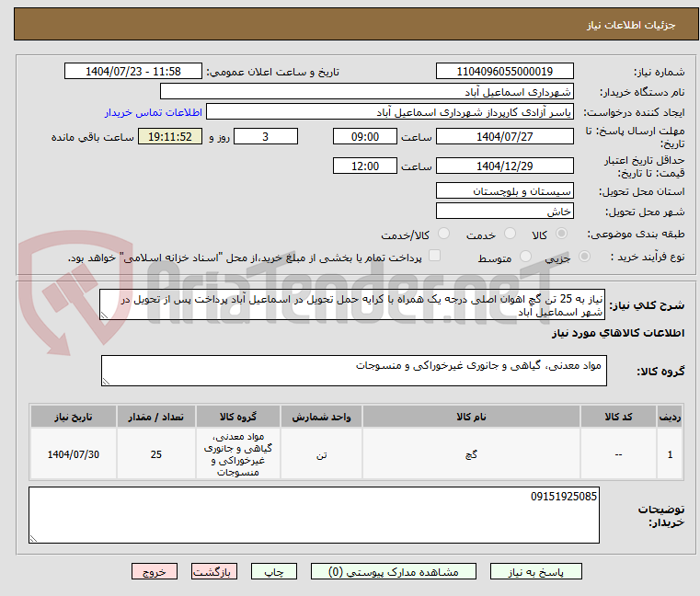Click the 09:00 deadline time field
Image resolution: width=700 pixels, height=596 pixels.
(x=365, y=136)
